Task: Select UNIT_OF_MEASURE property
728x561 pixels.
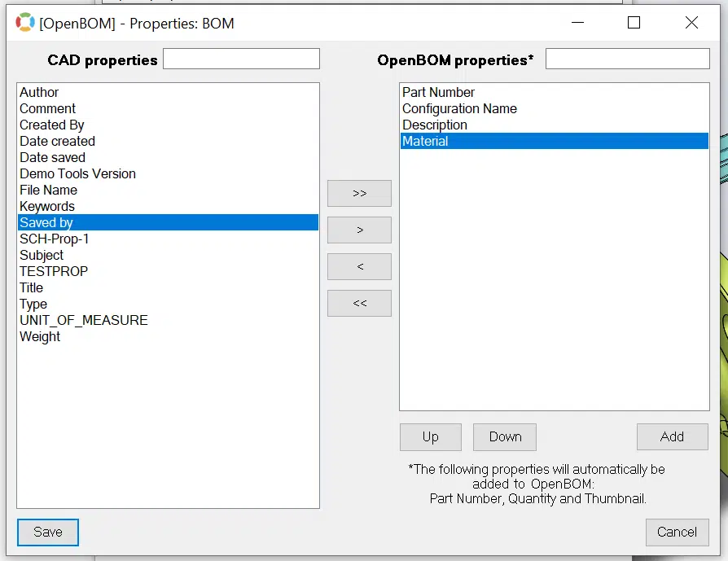Action: (168, 320)
